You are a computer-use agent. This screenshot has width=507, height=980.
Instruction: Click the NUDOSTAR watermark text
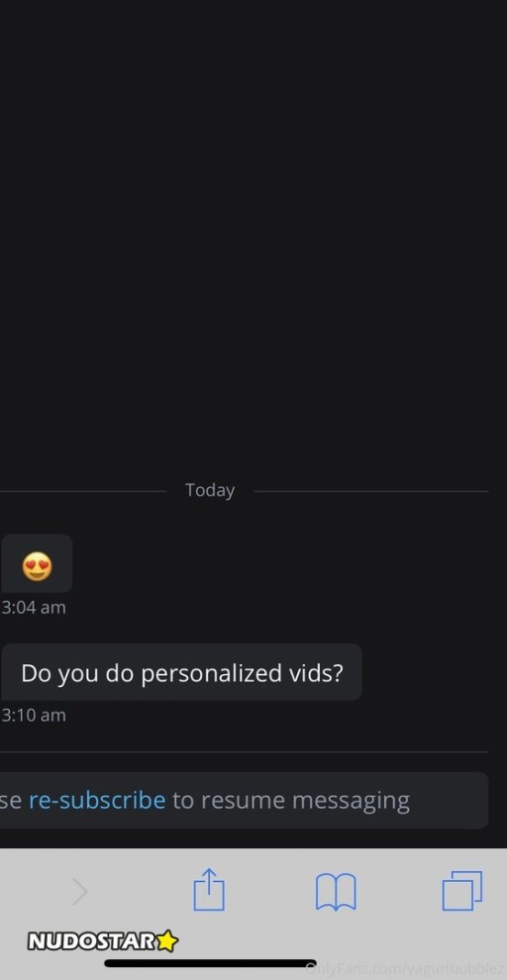click(91, 941)
